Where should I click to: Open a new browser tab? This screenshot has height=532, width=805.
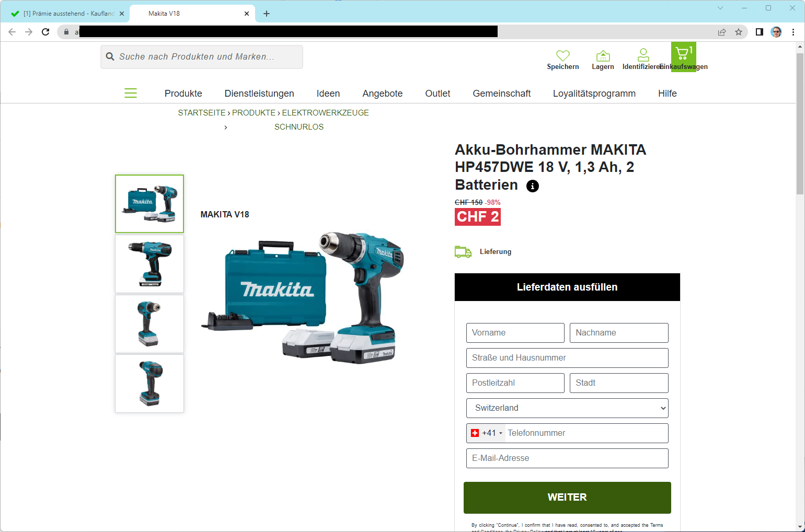[267, 14]
